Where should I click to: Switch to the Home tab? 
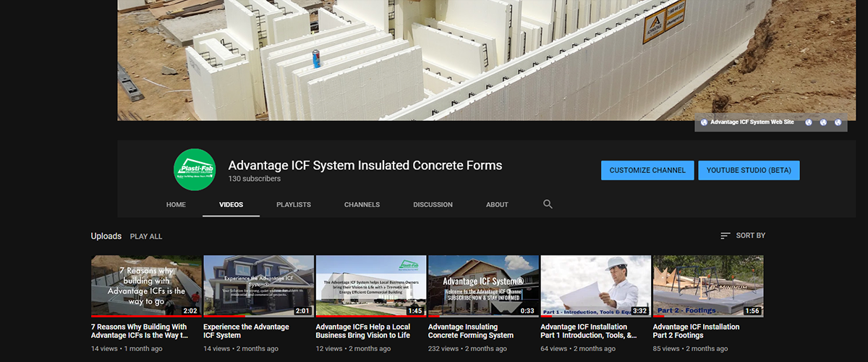click(x=176, y=205)
